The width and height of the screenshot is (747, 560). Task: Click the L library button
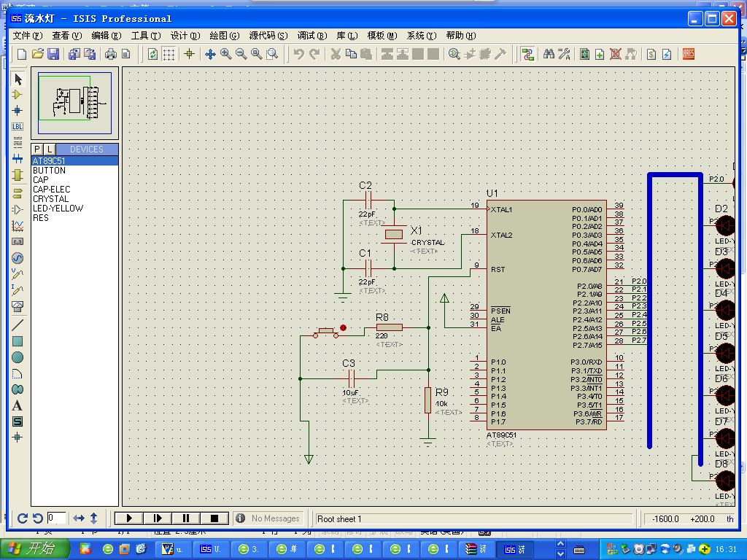pos(50,149)
